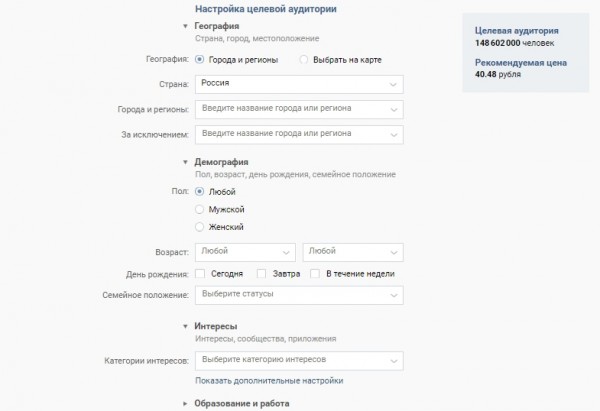Check the 'В течение недели' checkbox
Screen dimensions: 600x411
(x=315, y=273)
